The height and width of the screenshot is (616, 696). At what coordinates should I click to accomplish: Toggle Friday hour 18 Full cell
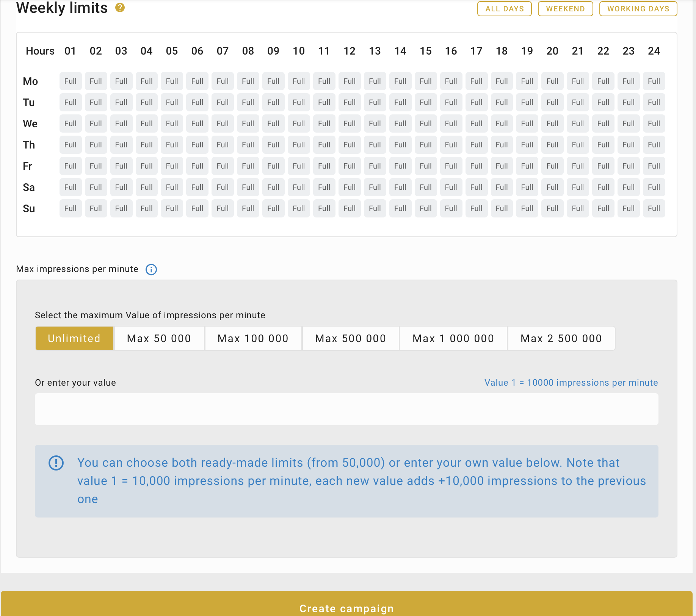(x=502, y=166)
